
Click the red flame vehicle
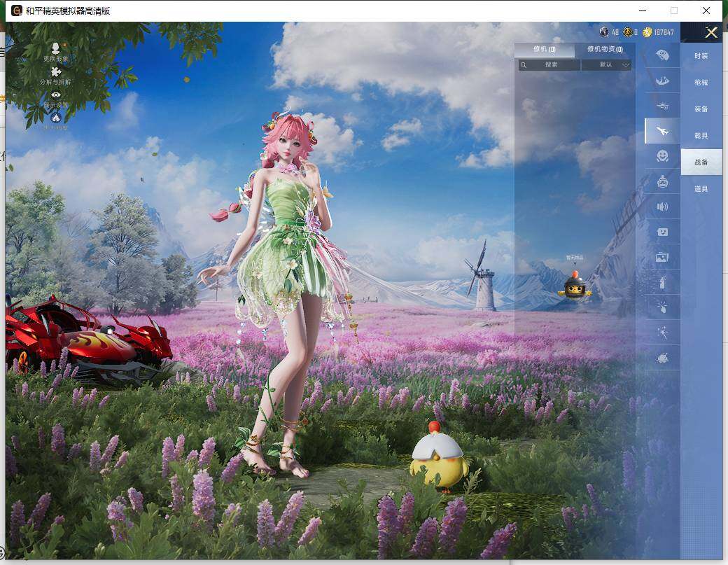88,340
